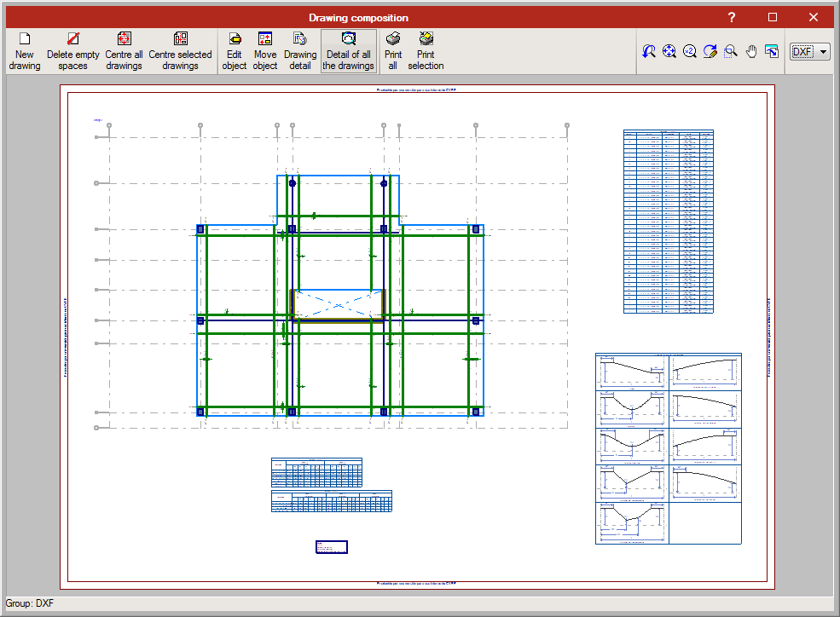840x617 pixels.
Task: Click Print selection in toolbar
Action: [426, 51]
